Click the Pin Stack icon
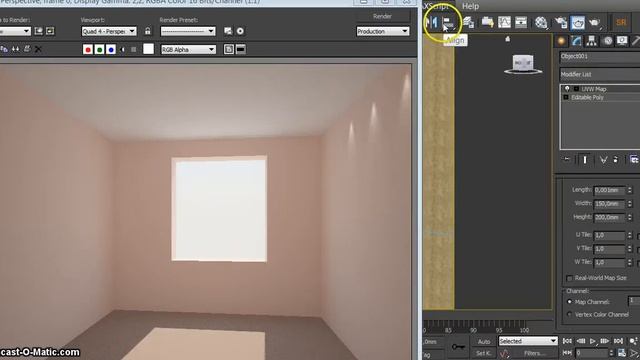 point(567,160)
